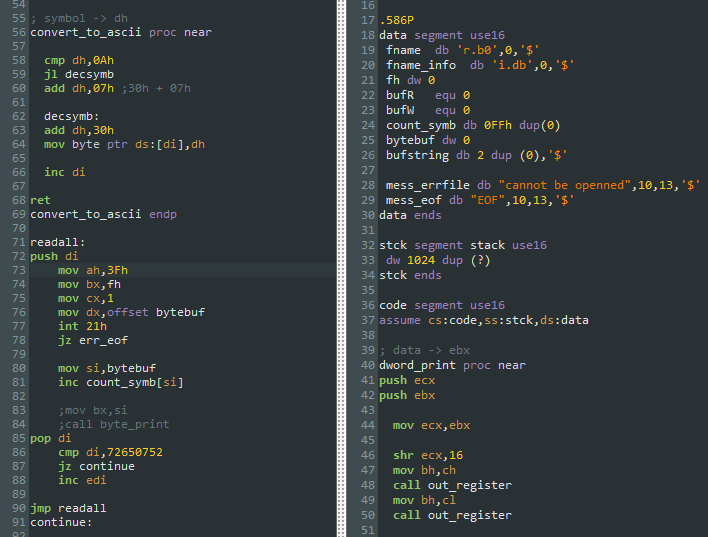The height and width of the screenshot is (537, 708).
Task: Click 'stck segment stack use16' line
Action: tap(463, 245)
